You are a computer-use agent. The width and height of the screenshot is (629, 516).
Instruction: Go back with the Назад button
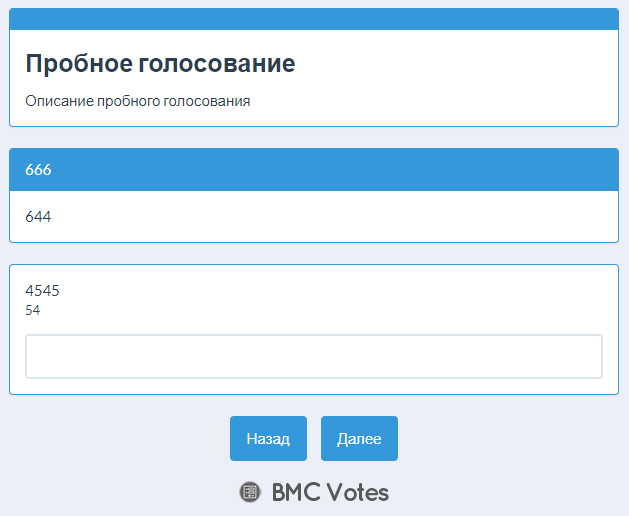268,439
